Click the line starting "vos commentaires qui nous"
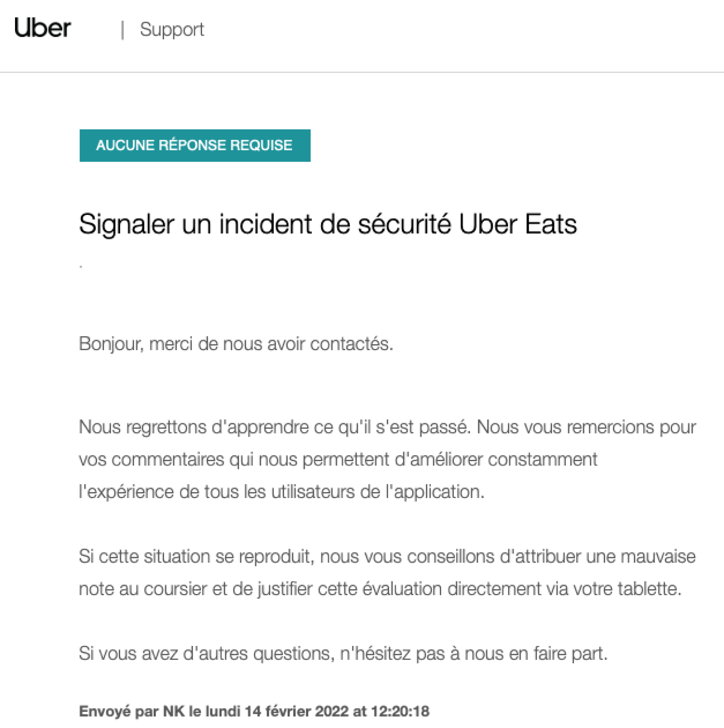The width and height of the screenshot is (724, 728). 338,459
